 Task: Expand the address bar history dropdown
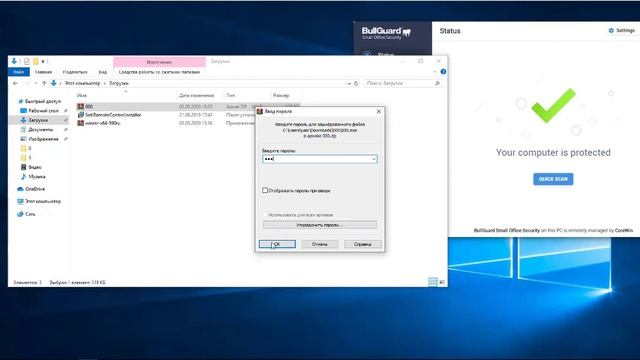point(349,83)
